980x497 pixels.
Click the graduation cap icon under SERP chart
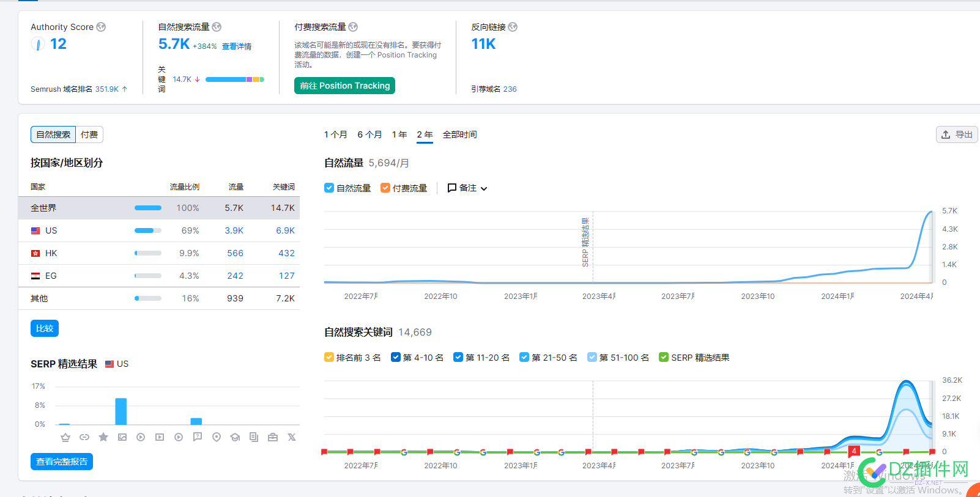(x=235, y=437)
